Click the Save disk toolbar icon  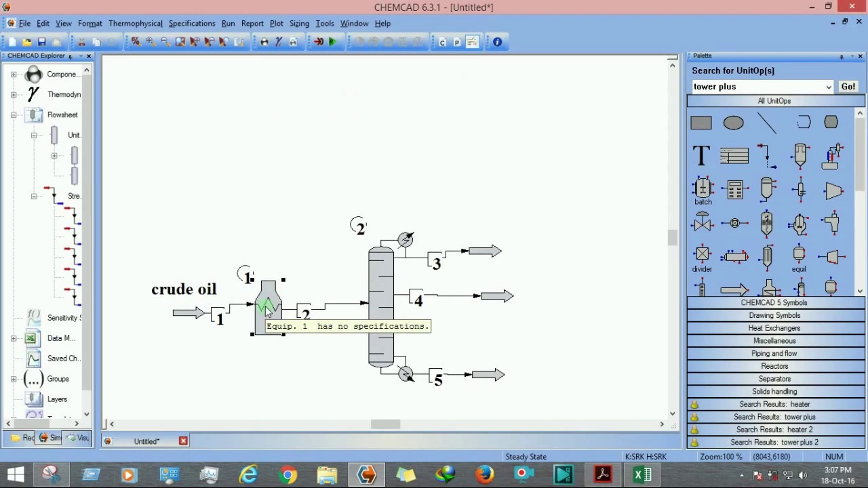point(42,42)
